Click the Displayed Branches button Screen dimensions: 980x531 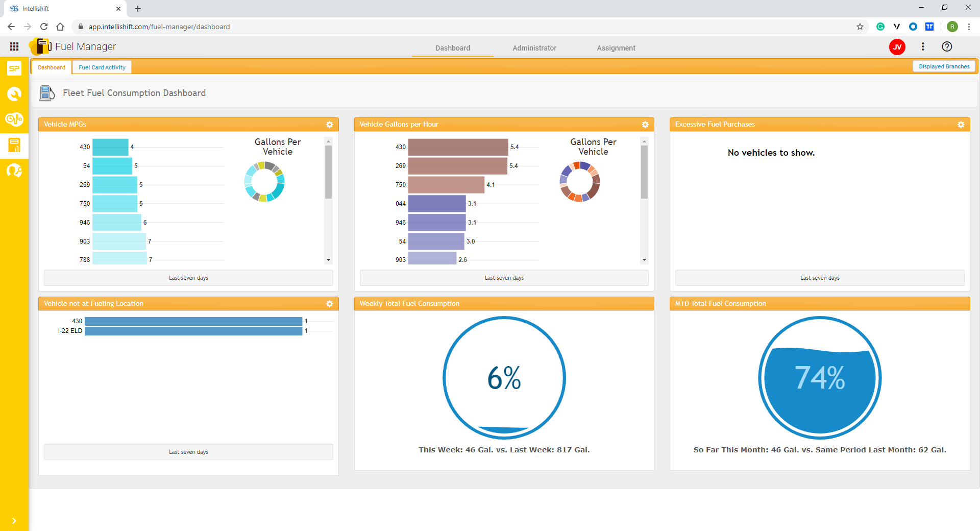tap(944, 66)
